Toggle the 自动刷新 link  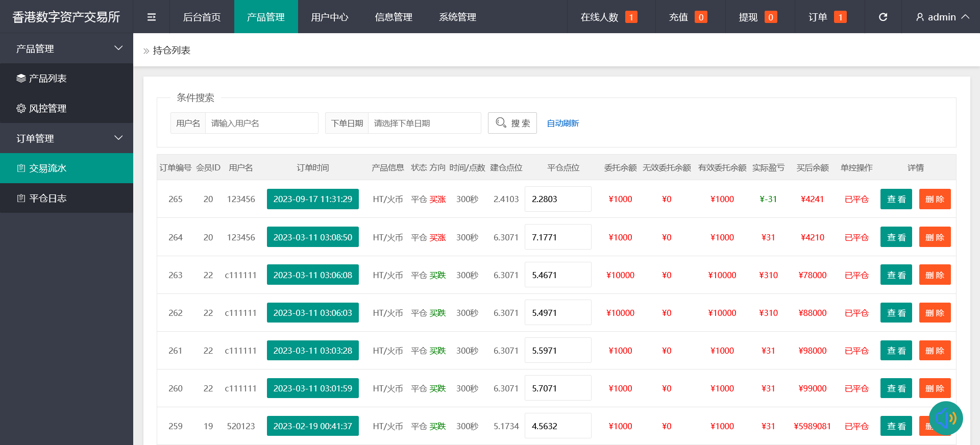(562, 123)
